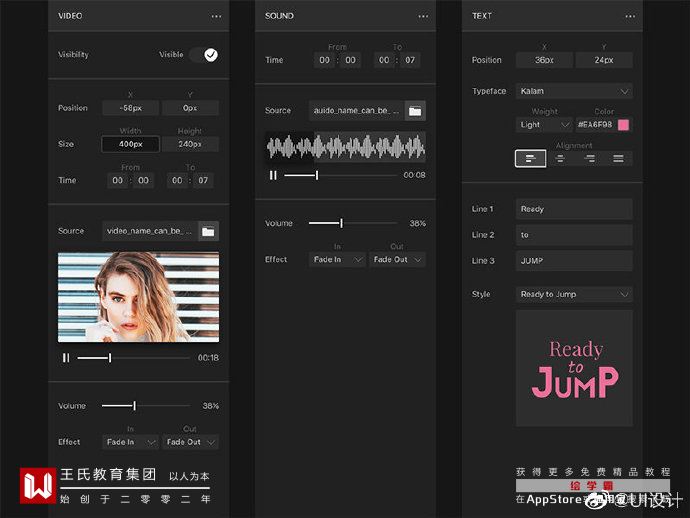This screenshot has height=518, width=690.
Task: Click the Sound From minutes field
Action: click(x=324, y=60)
